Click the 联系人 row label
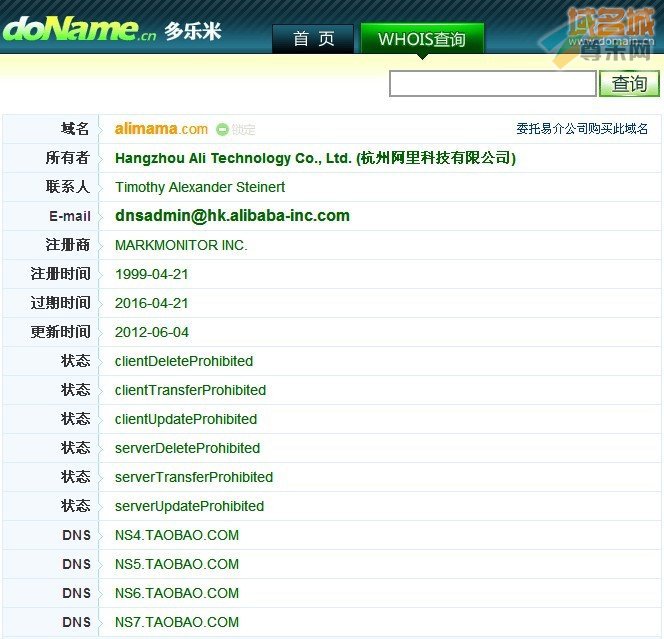This screenshot has height=639, width=664. pos(68,186)
